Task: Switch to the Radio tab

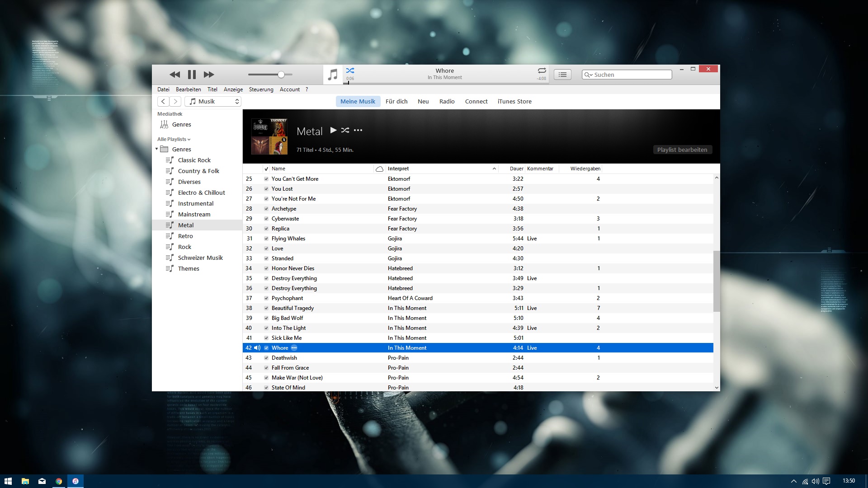Action: point(447,102)
